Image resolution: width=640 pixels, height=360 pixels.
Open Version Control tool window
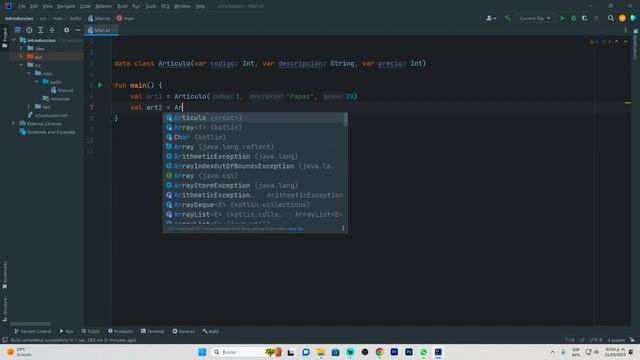(33, 331)
